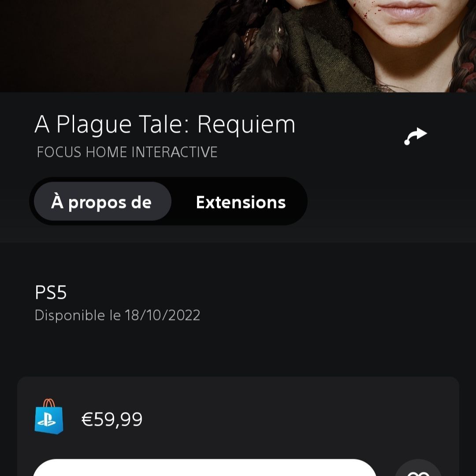Tap the PS5 platform label
Image resolution: width=476 pixels, height=476 pixels.
pos(51,292)
